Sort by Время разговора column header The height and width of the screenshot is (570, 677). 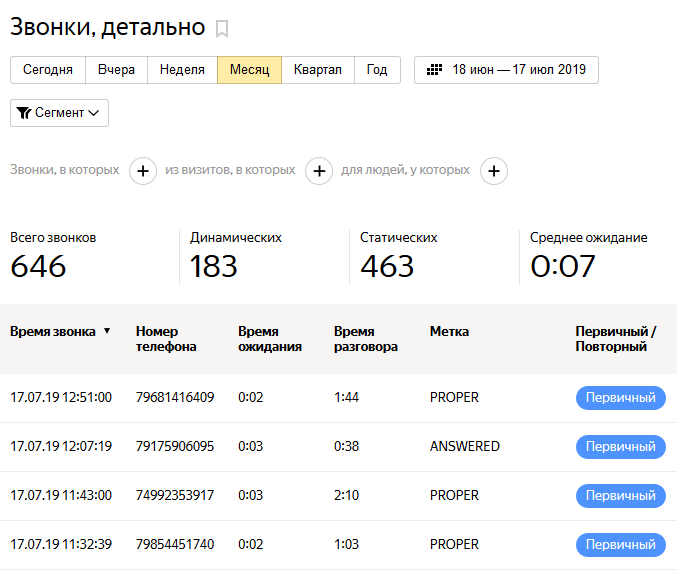(x=366, y=339)
